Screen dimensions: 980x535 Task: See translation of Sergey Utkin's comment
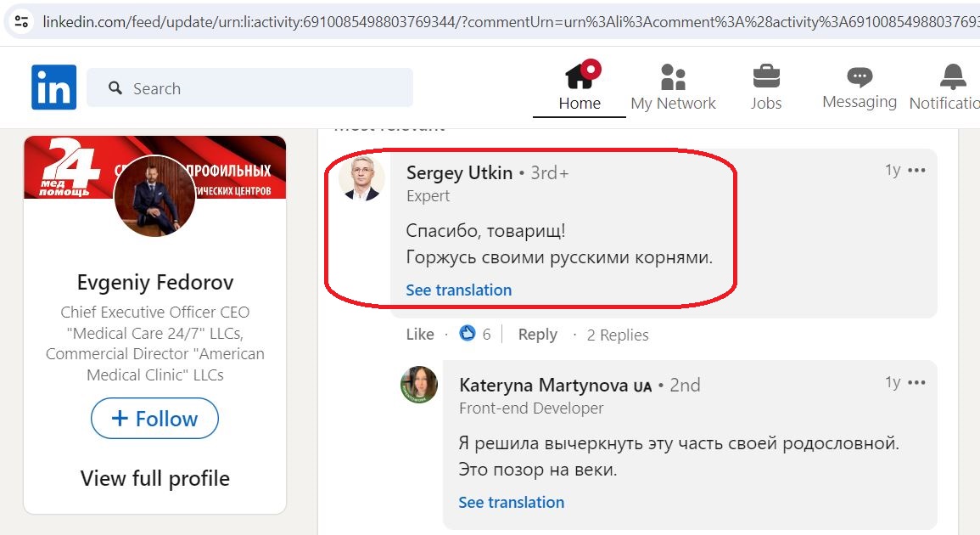click(x=459, y=290)
